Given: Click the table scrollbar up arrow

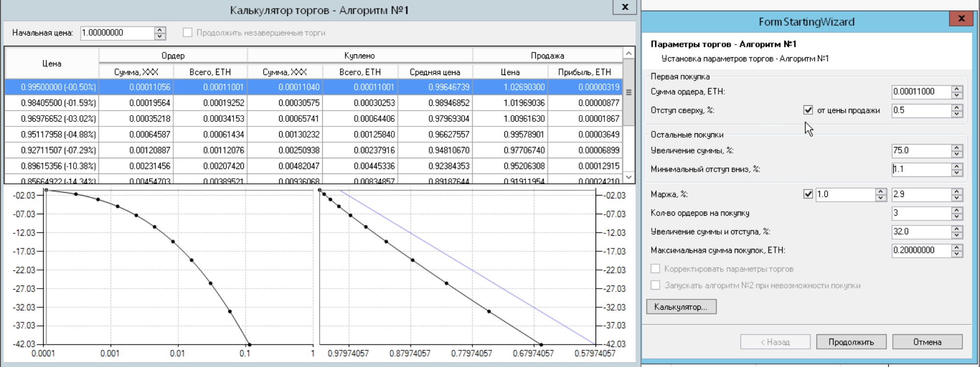Looking at the screenshot, I should pos(629,53).
